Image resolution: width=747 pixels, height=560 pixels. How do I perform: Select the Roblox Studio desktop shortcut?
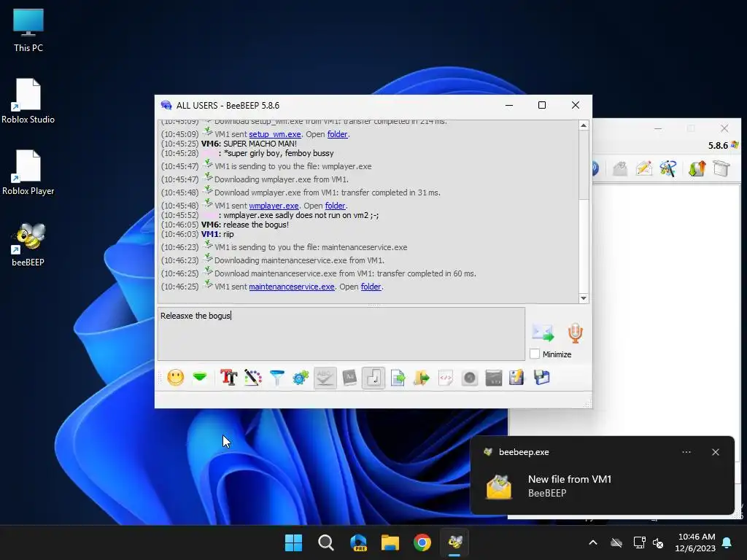[28, 101]
